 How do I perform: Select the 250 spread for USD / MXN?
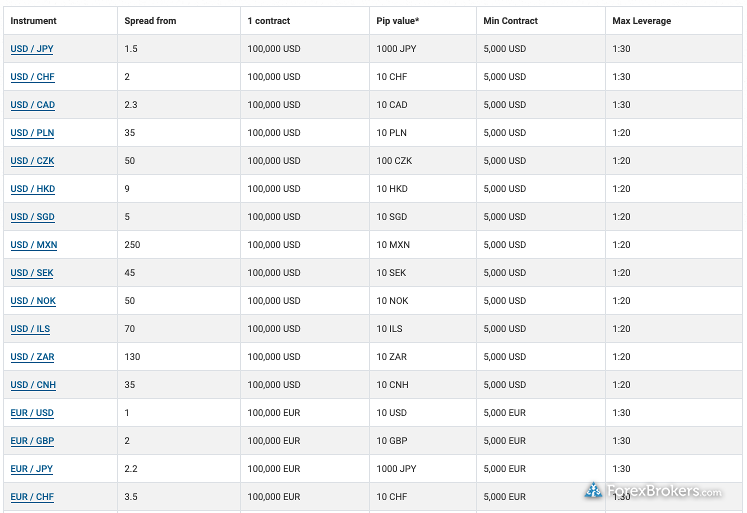coord(132,245)
